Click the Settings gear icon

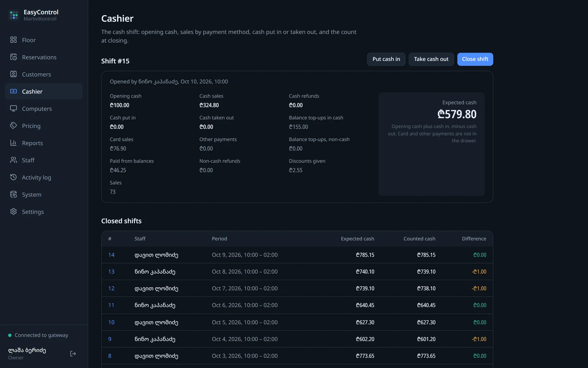[14, 212]
